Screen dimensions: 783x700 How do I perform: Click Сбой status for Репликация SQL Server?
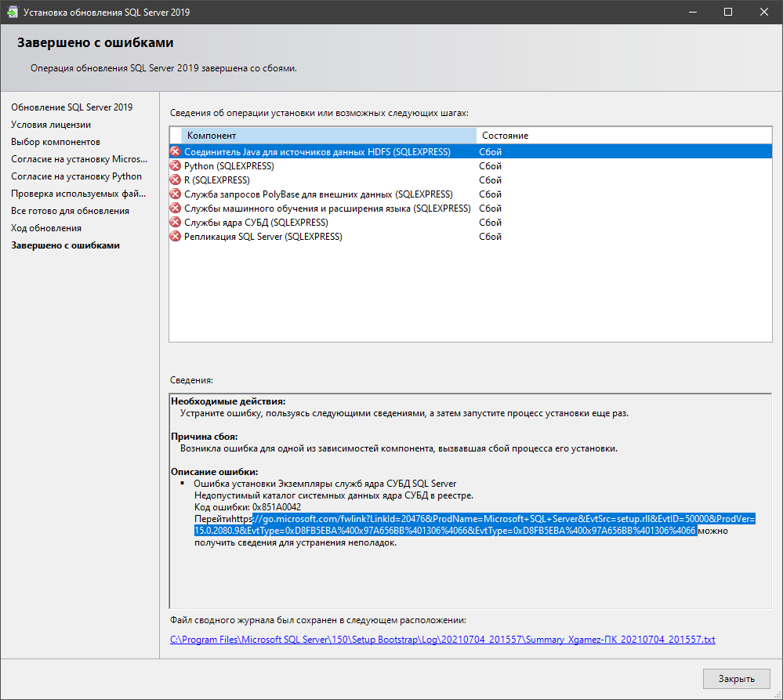pos(491,237)
